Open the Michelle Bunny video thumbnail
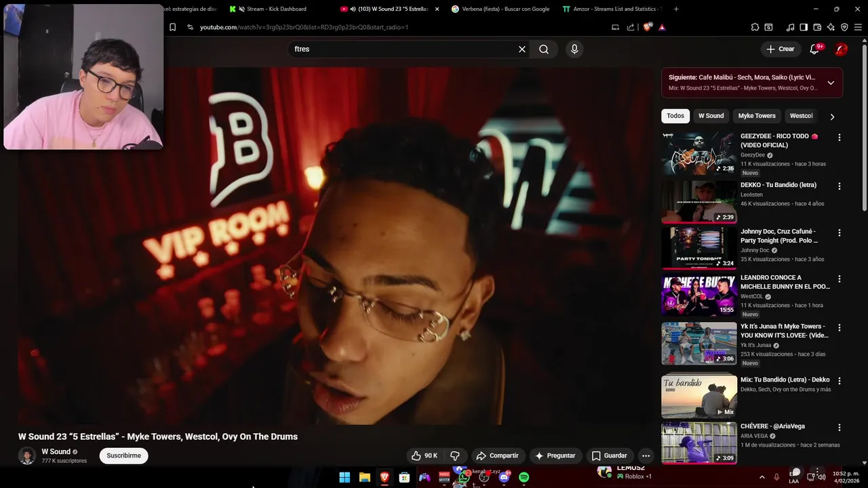868x488 pixels. click(x=699, y=295)
